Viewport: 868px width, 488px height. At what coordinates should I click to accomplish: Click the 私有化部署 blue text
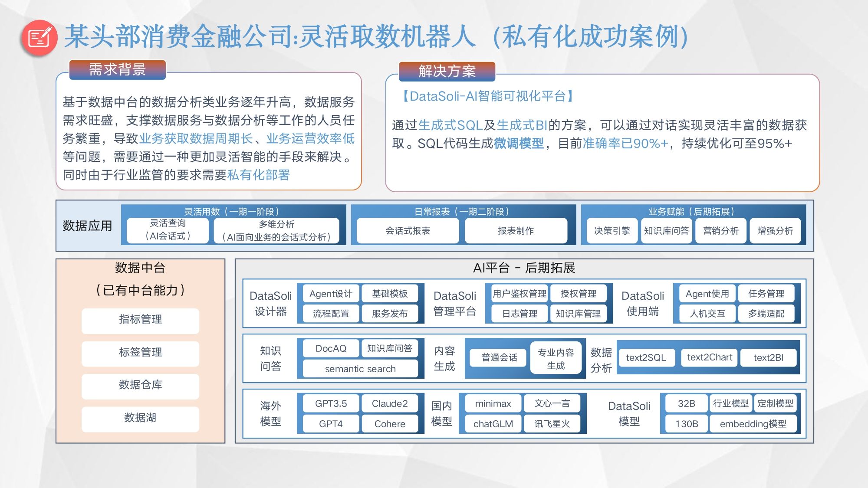click(x=258, y=175)
